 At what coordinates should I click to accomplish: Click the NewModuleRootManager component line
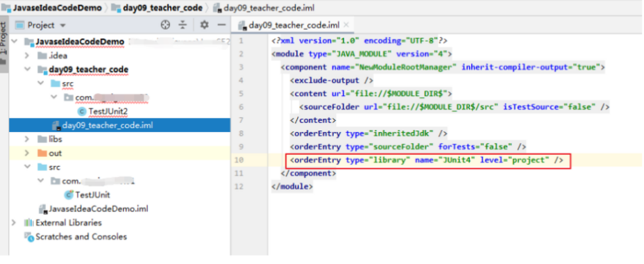pos(443,67)
